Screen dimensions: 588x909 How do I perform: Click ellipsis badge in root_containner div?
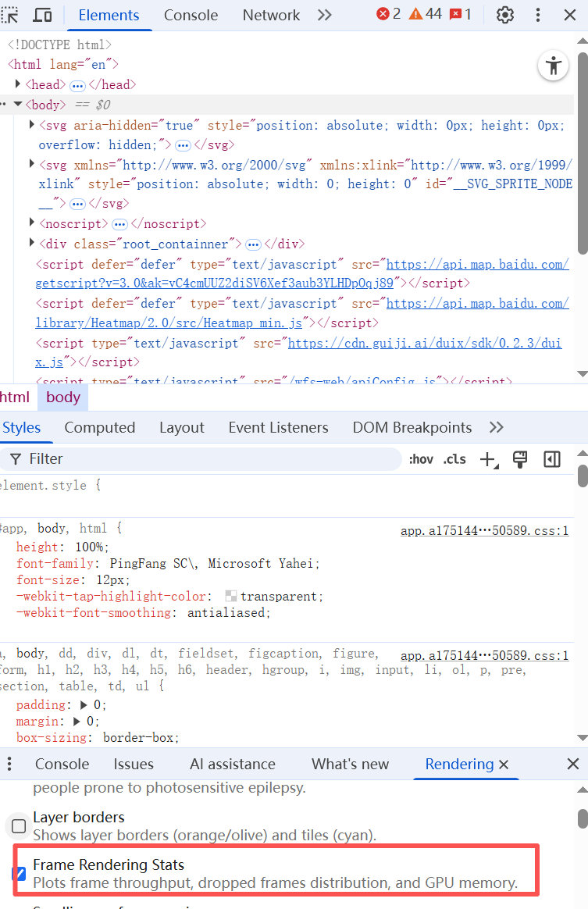253,244
